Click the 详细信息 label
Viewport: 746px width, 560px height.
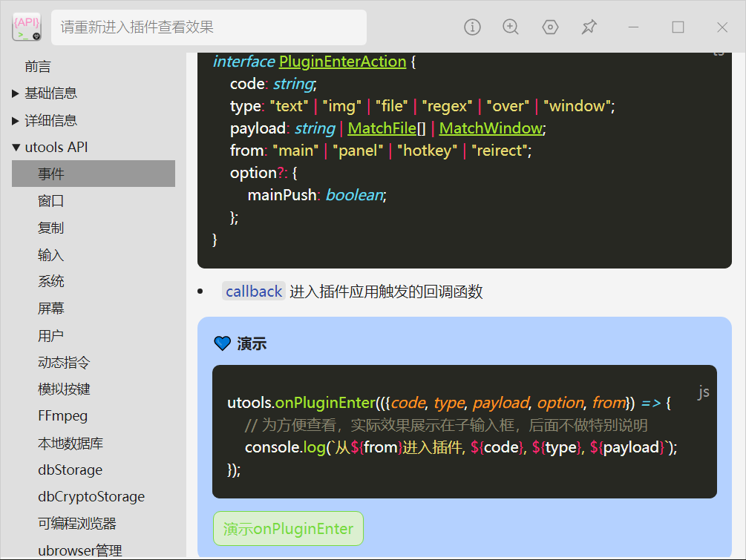coord(51,120)
